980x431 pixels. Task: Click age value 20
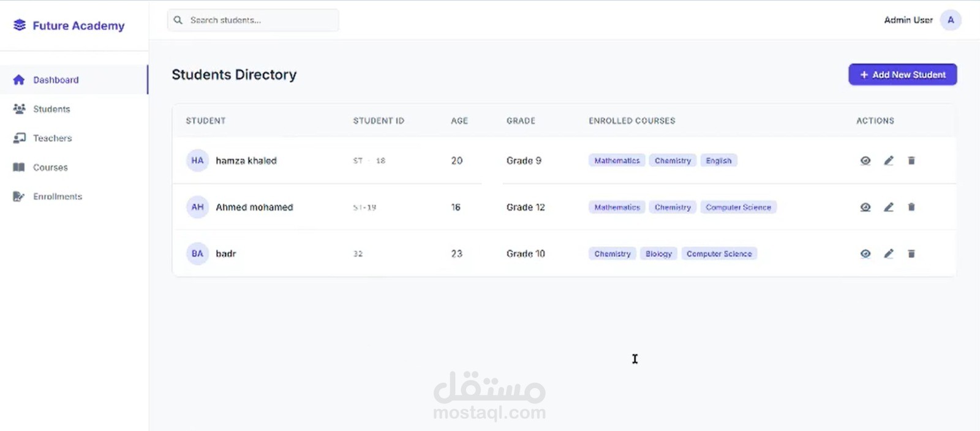click(457, 160)
